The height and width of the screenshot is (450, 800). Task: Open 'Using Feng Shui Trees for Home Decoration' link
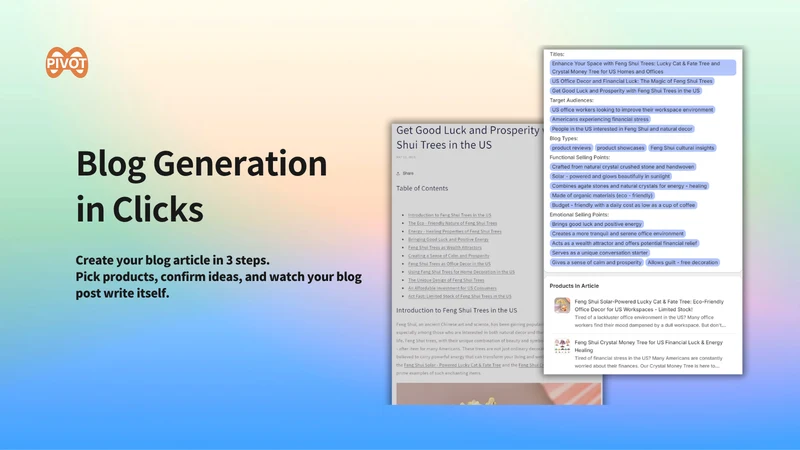[461, 272]
